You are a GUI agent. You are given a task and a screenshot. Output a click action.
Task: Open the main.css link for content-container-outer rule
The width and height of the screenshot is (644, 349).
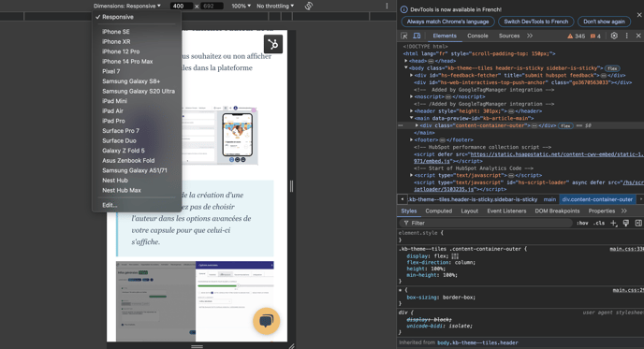pos(626,249)
